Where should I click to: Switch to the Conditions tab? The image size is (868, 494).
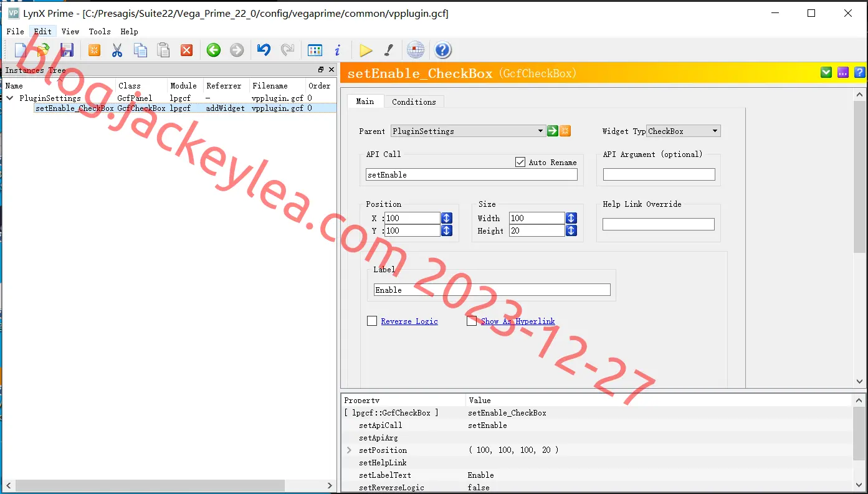414,102
